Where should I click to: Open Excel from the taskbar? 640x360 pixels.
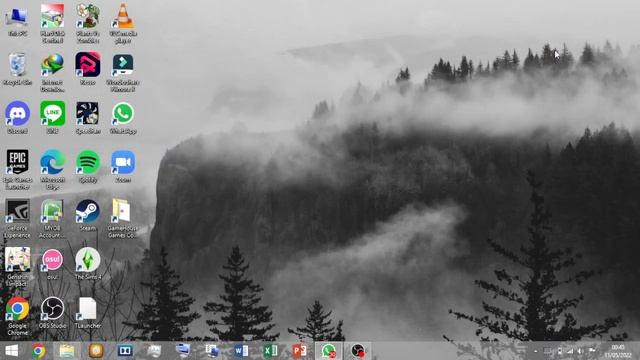pyautogui.click(x=270, y=351)
